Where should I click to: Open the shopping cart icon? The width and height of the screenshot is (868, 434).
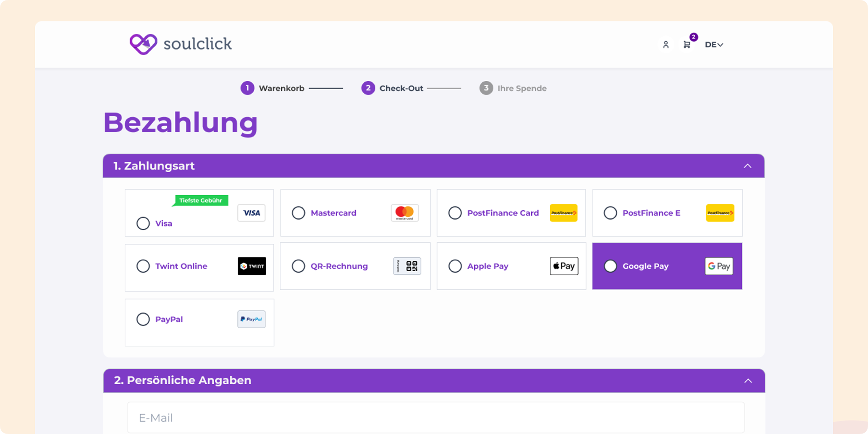pyautogui.click(x=687, y=44)
